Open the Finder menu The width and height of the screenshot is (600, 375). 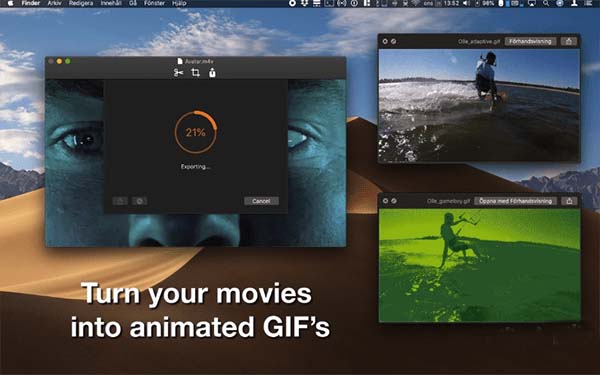(x=31, y=3)
